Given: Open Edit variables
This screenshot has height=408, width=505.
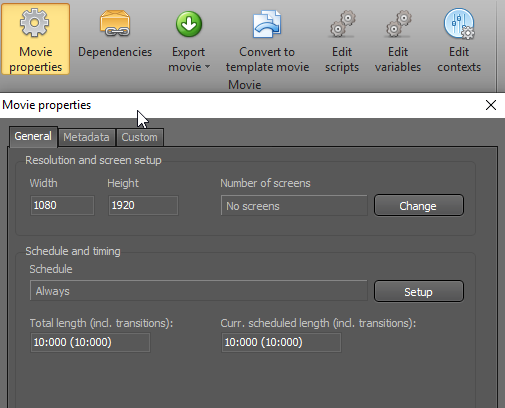Looking at the screenshot, I should coord(398,40).
